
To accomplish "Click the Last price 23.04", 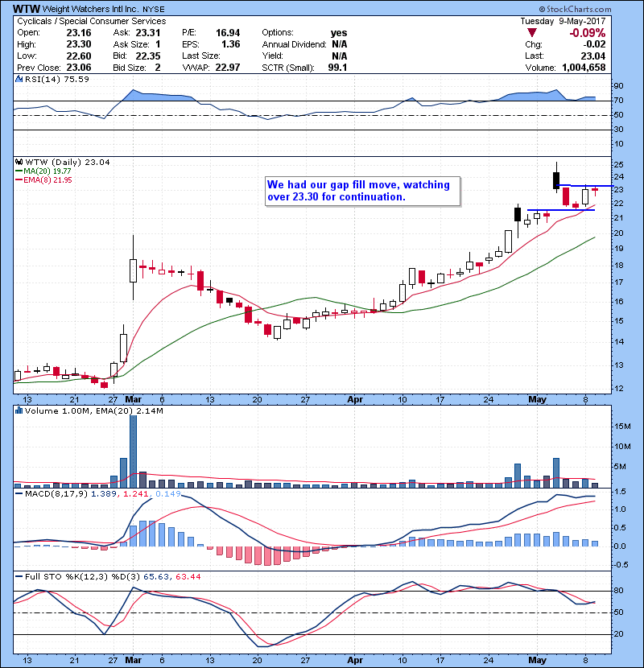I will tap(593, 56).
